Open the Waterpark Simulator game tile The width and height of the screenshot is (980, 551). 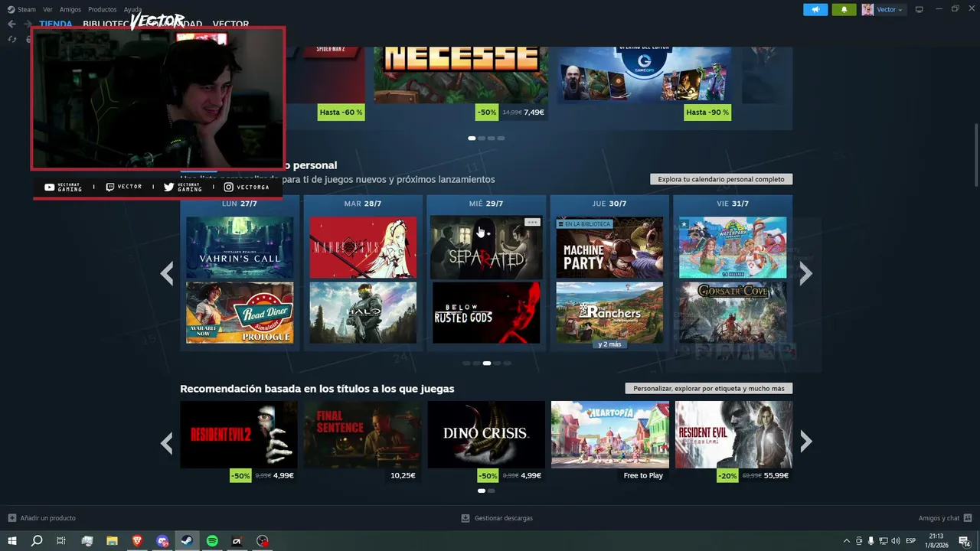tap(733, 247)
